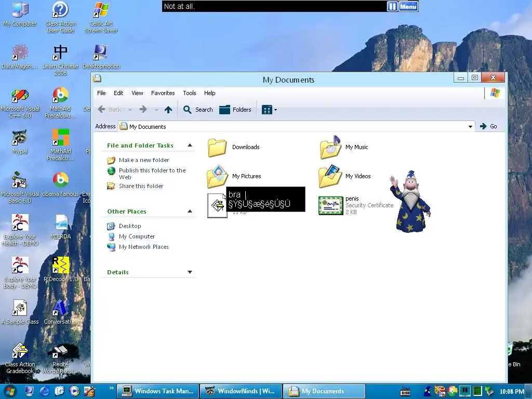Go to Desktop under Other Places

click(130, 226)
